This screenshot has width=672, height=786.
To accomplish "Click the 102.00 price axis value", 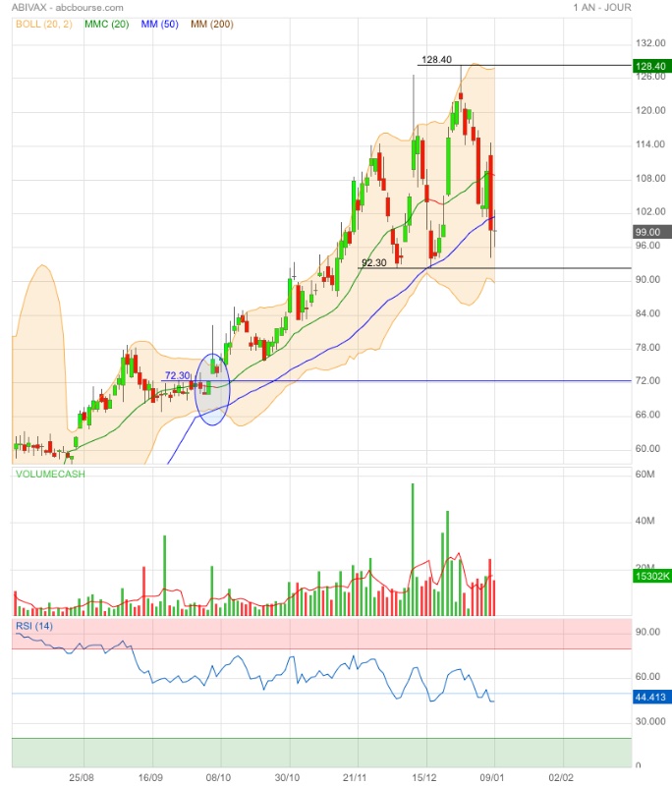I will click(650, 211).
